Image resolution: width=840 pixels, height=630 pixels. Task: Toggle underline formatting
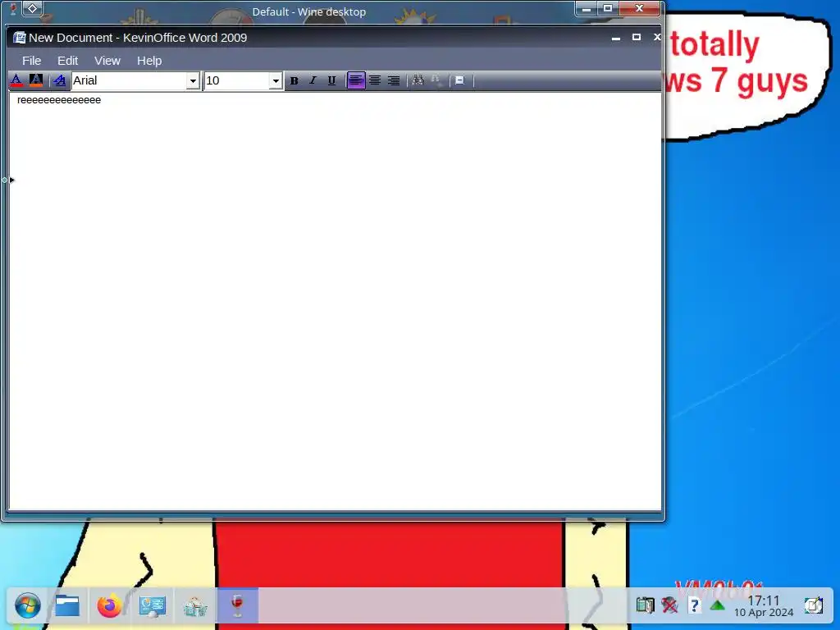click(x=331, y=81)
